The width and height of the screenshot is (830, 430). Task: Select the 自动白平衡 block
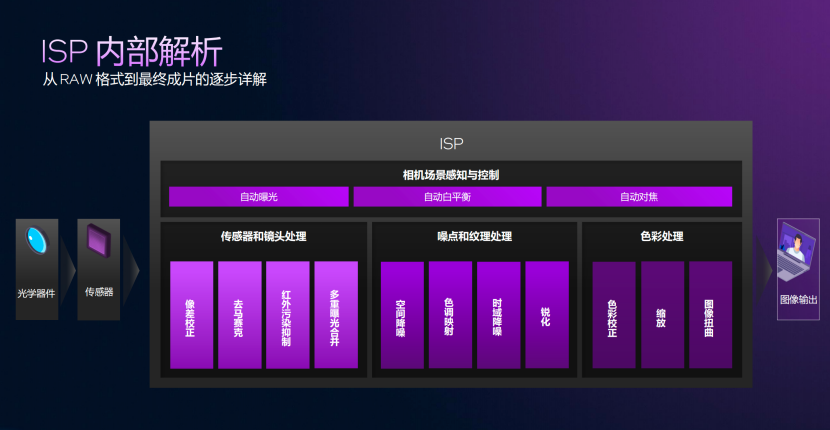click(446, 197)
